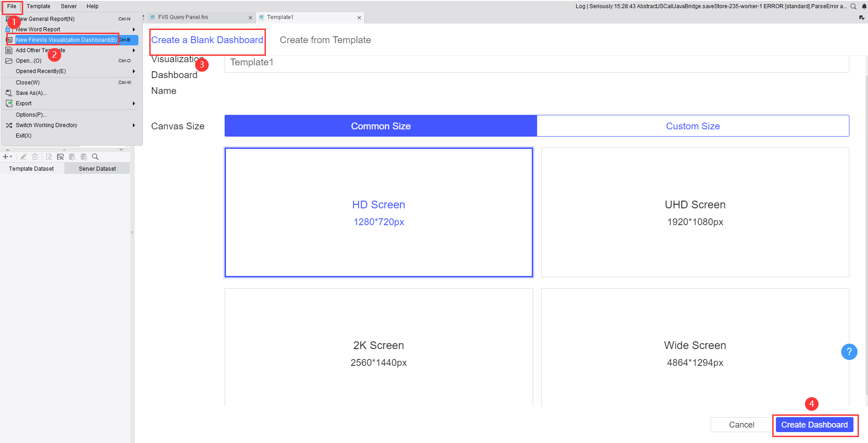868x443 pixels.
Task: Expand the Add dataset plus dropdown arrow
Action: pyautogui.click(x=11, y=157)
